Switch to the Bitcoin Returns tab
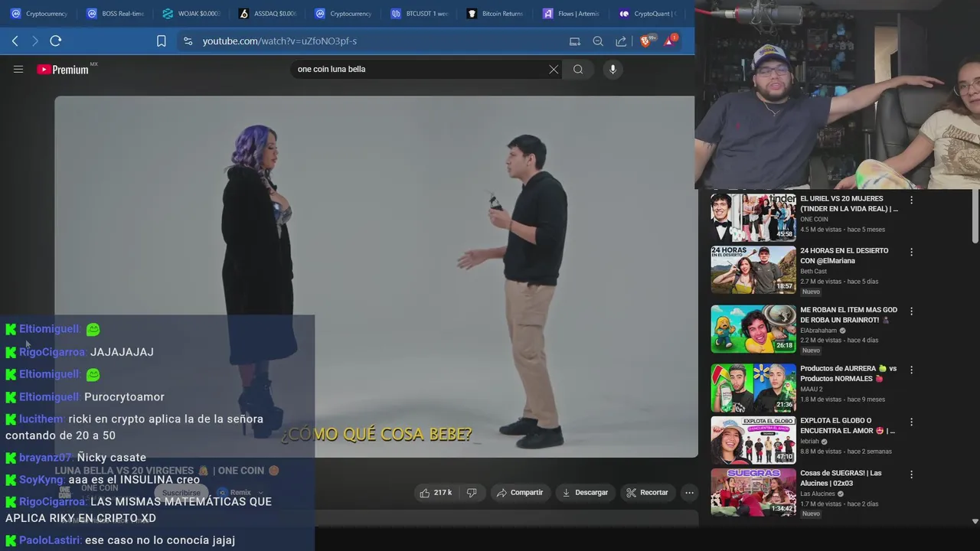 (x=495, y=14)
